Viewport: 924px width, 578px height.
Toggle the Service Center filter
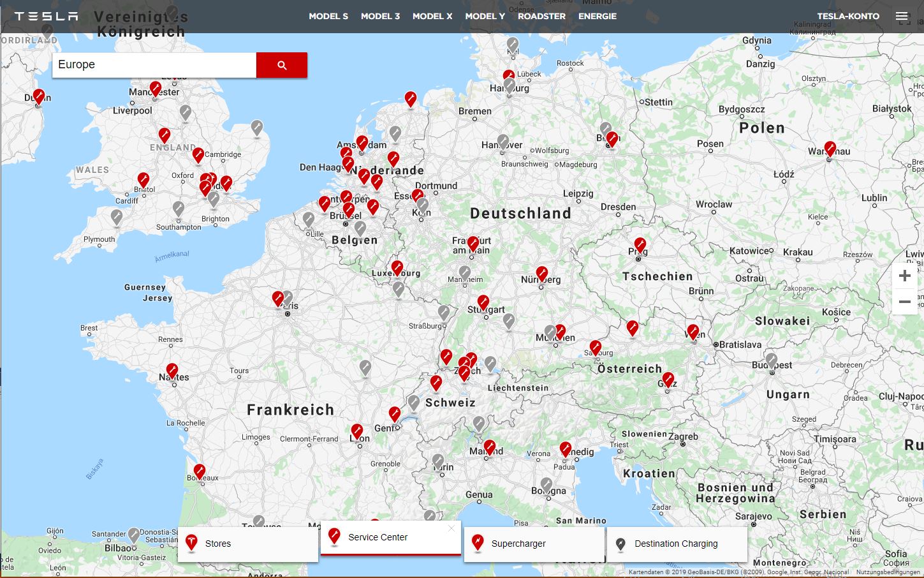pos(391,538)
